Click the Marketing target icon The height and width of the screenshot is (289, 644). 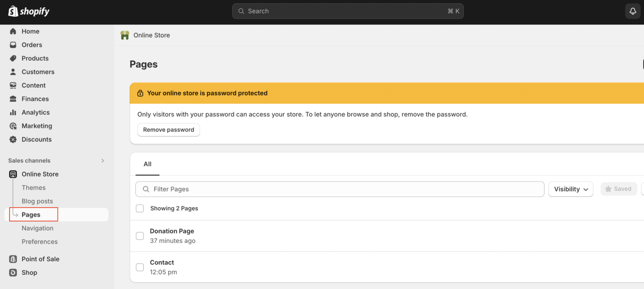click(13, 126)
